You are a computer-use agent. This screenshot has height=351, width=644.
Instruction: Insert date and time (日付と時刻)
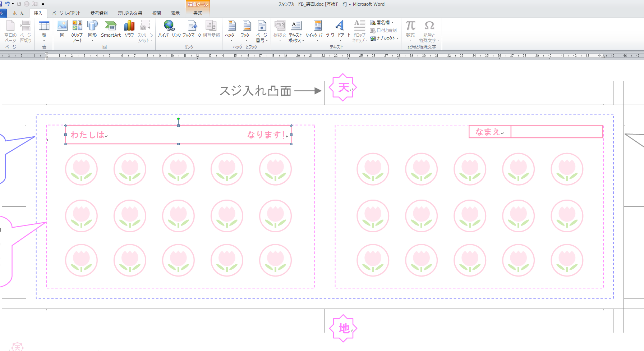point(384,30)
